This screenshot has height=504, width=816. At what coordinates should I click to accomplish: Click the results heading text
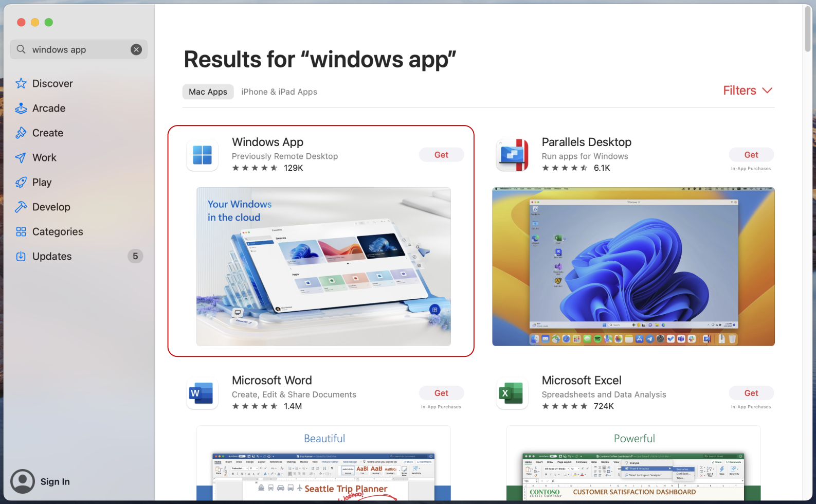[320, 60]
